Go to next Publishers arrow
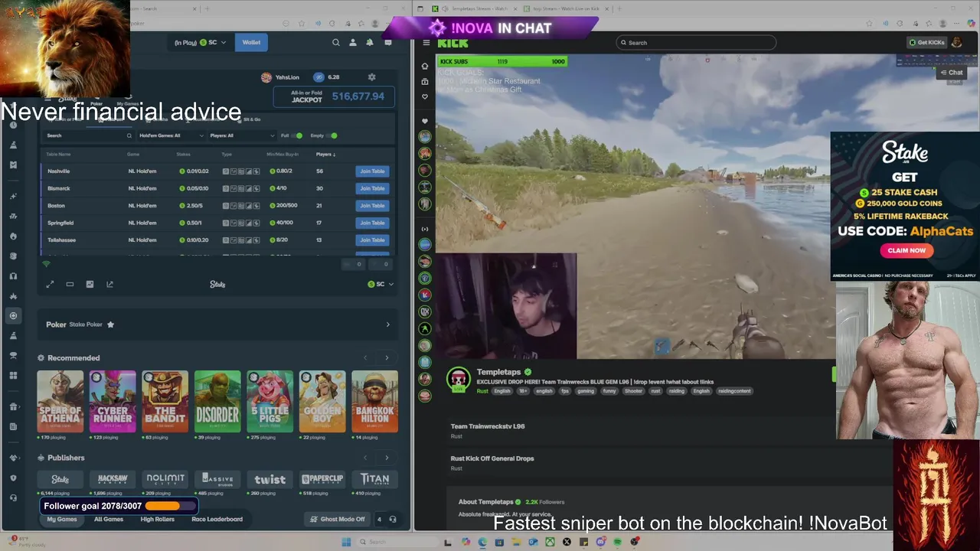980x551 pixels. pyautogui.click(x=387, y=458)
